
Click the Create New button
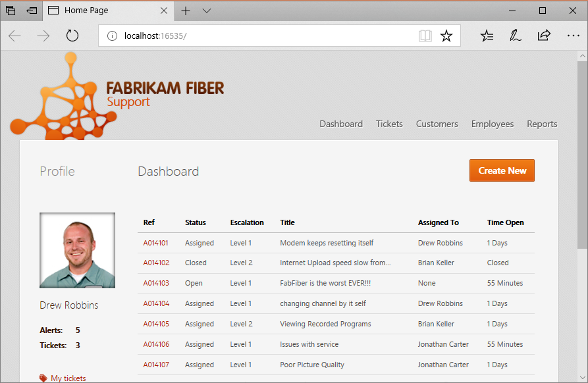pyautogui.click(x=502, y=170)
